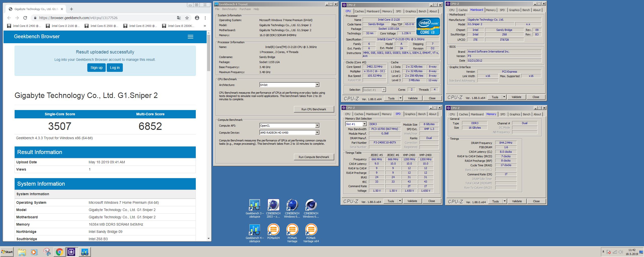Open the Intel Core i3 2100 bookmark
644x257 pixels.
(63, 26)
